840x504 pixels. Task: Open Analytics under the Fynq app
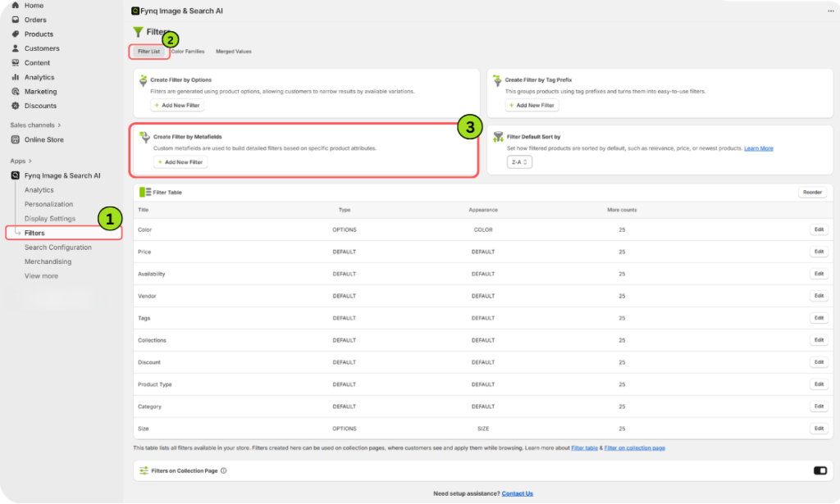click(x=39, y=190)
